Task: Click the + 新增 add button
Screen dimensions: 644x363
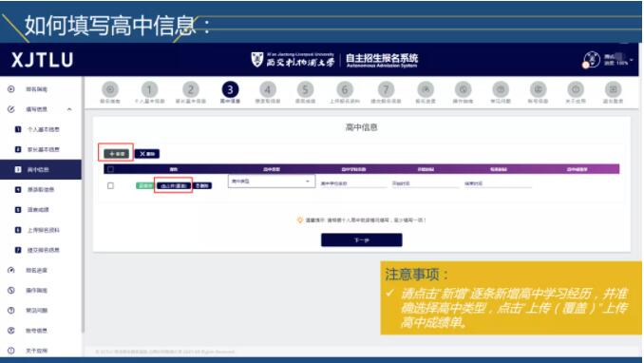Action: pos(116,154)
